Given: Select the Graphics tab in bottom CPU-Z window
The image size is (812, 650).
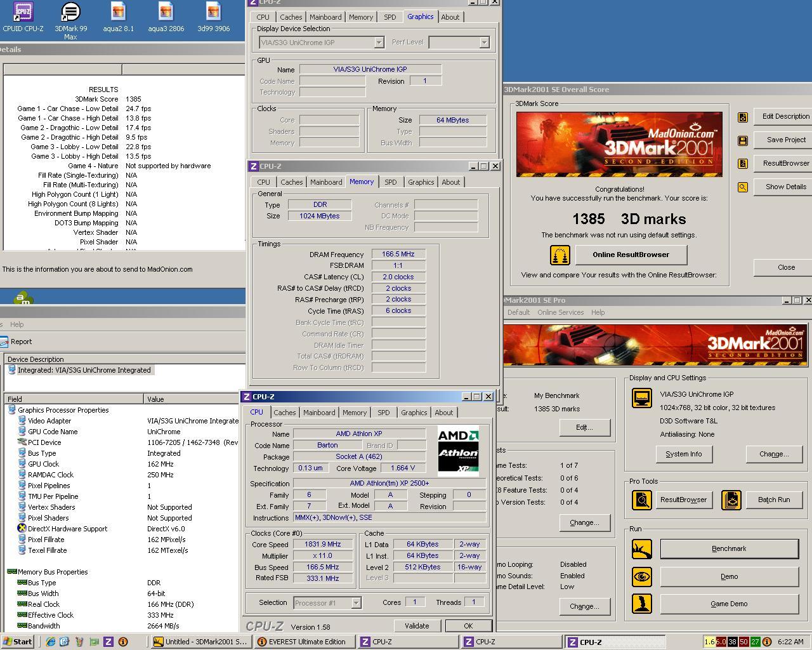Looking at the screenshot, I should click(x=414, y=413).
